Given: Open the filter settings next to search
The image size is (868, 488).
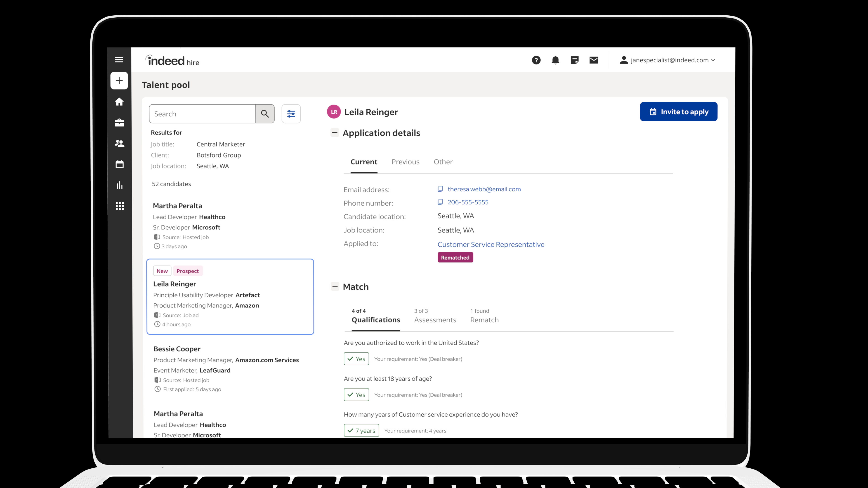Looking at the screenshot, I should pyautogui.click(x=291, y=114).
